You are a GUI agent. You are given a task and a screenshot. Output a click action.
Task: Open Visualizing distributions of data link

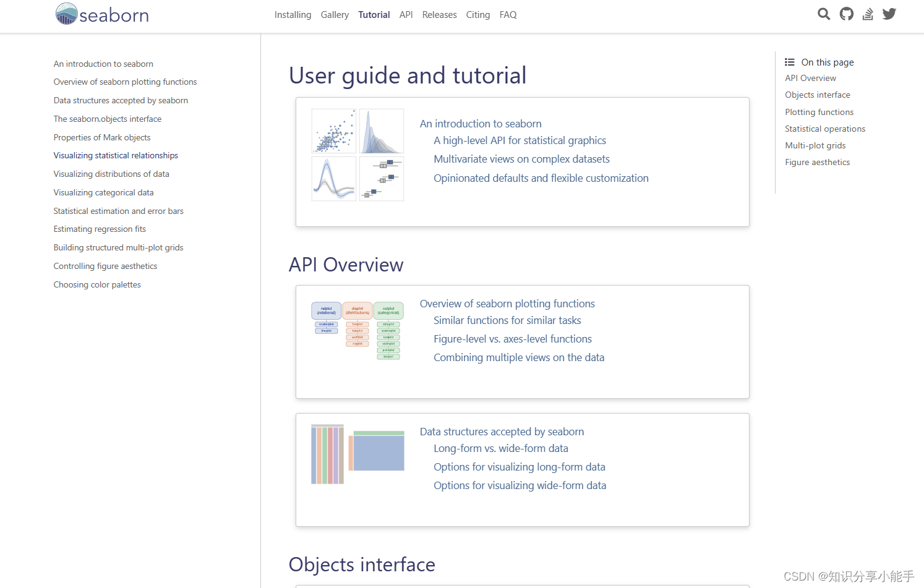[111, 174]
